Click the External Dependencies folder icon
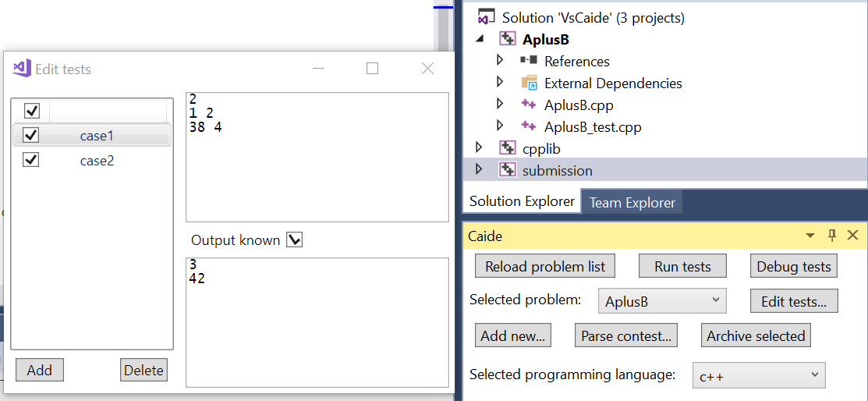 point(530,83)
